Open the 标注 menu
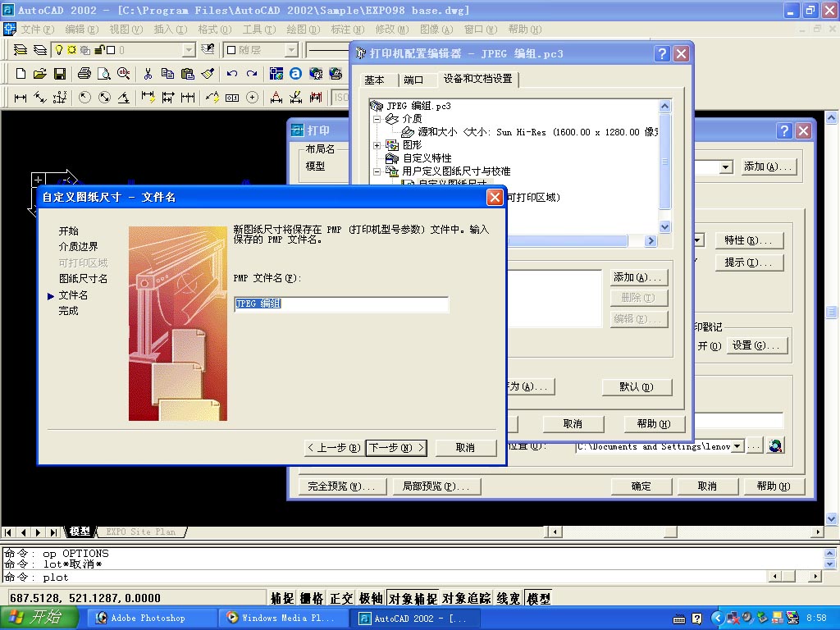Screen dimensions: 840x630 (x=347, y=30)
